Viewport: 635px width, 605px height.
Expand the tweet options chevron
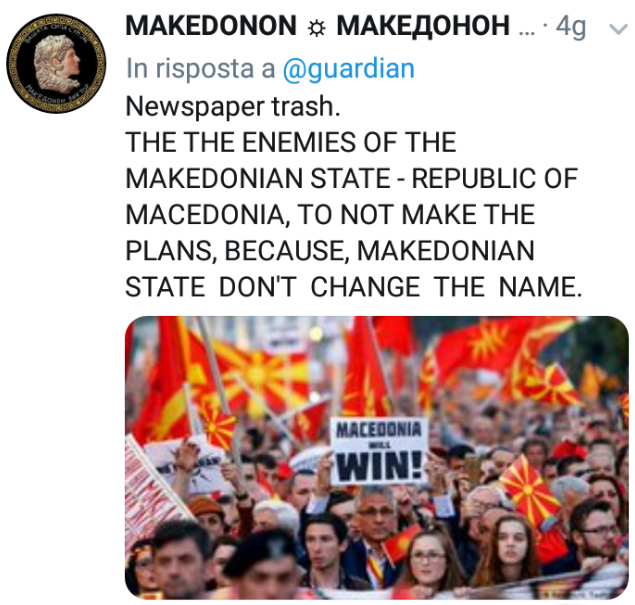click(618, 29)
